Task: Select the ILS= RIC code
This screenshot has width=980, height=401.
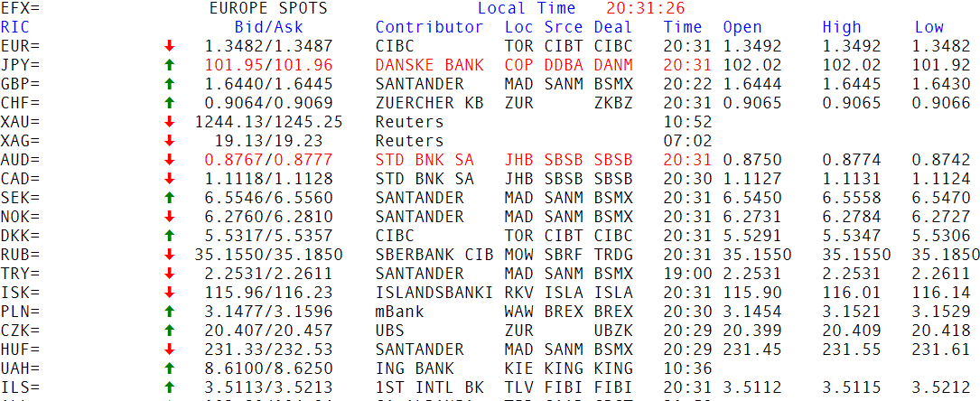Action: 20,387
